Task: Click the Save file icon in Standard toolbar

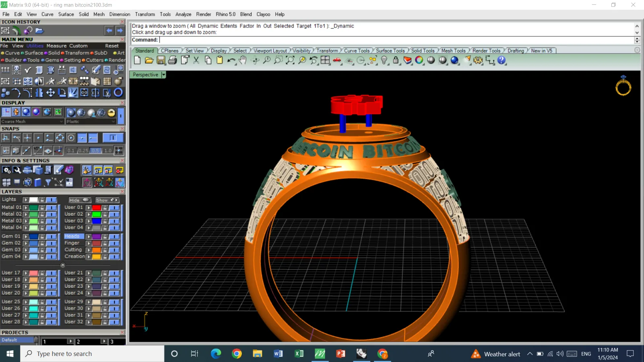Action: 161,60
